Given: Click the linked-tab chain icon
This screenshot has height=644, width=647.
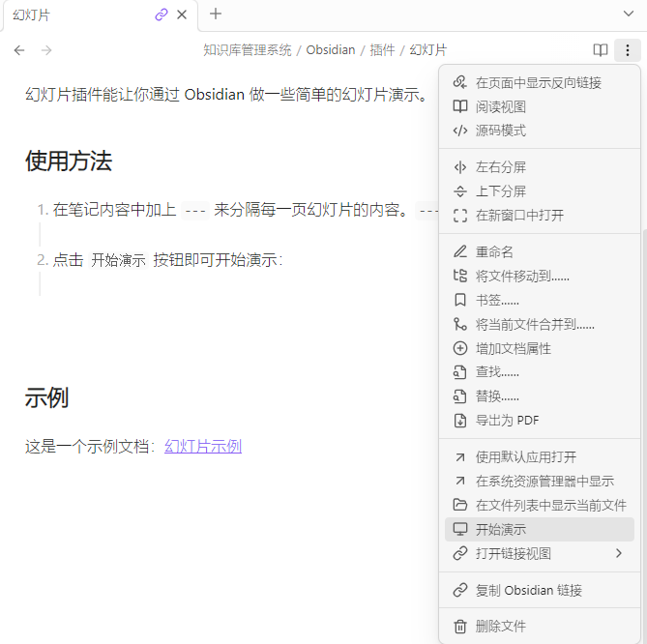Looking at the screenshot, I should click(161, 15).
